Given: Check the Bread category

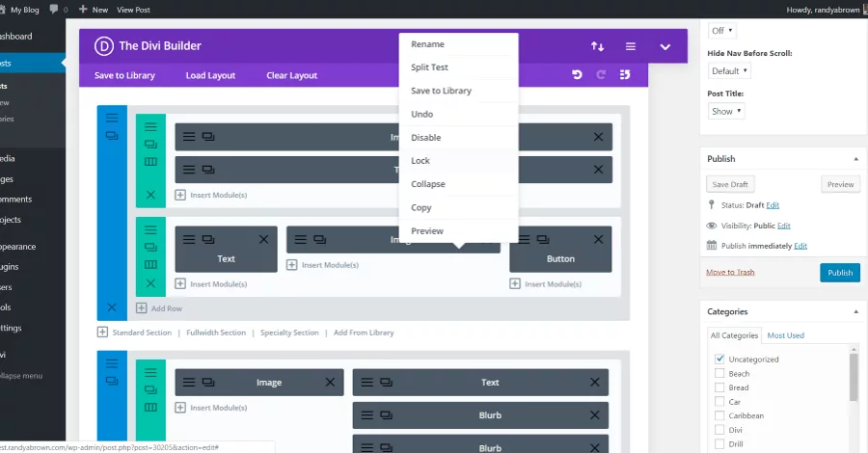Looking at the screenshot, I should tap(719, 387).
